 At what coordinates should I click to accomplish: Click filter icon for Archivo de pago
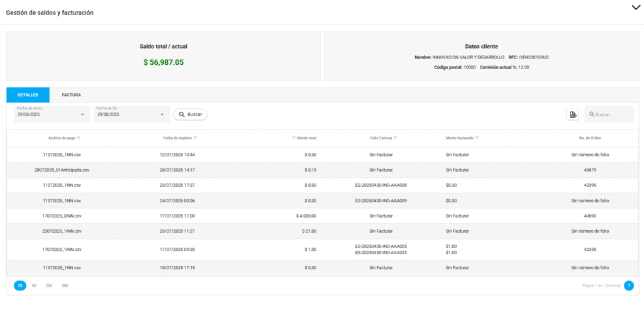tap(79, 138)
